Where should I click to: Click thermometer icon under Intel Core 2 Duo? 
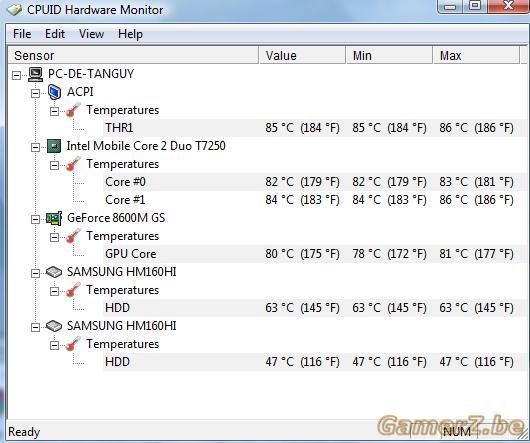pyautogui.click(x=73, y=164)
